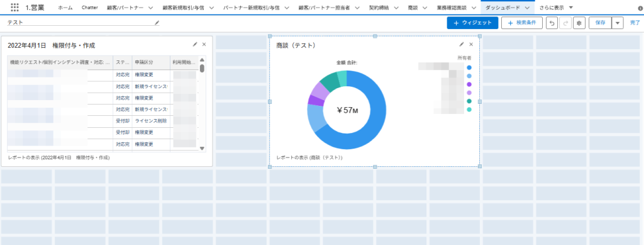This screenshot has height=245, width=644.
Task: Open the さらに表示 more menu
Action: coord(557,8)
